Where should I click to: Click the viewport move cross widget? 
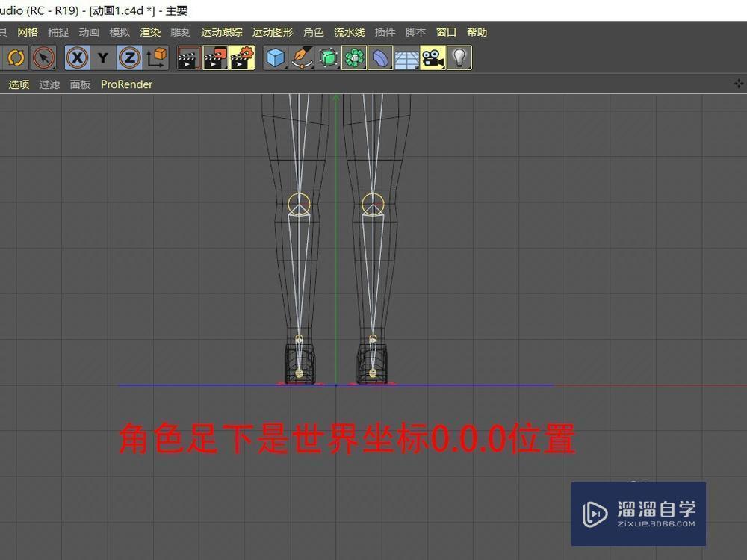point(738,84)
